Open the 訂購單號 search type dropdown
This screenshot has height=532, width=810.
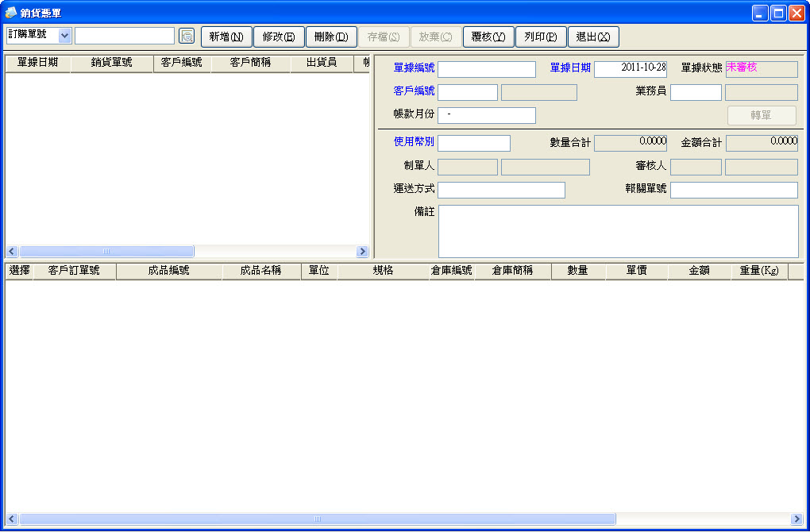[x=64, y=36]
